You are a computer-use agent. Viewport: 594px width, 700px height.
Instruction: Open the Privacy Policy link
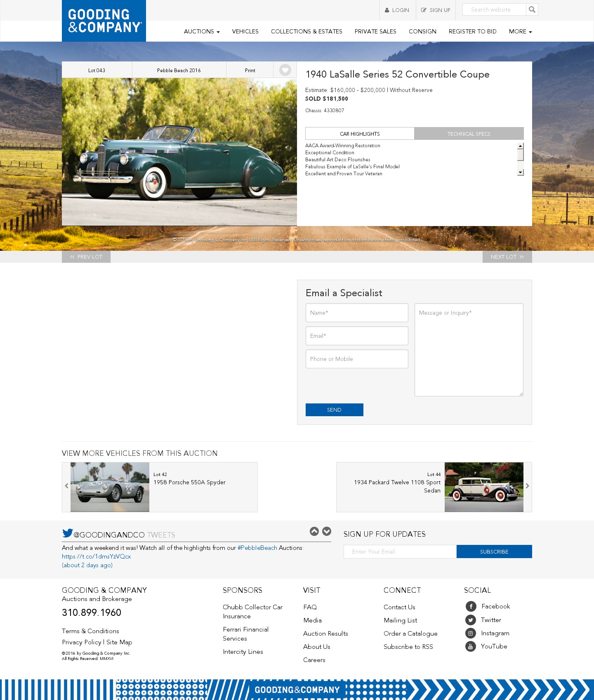(x=82, y=642)
